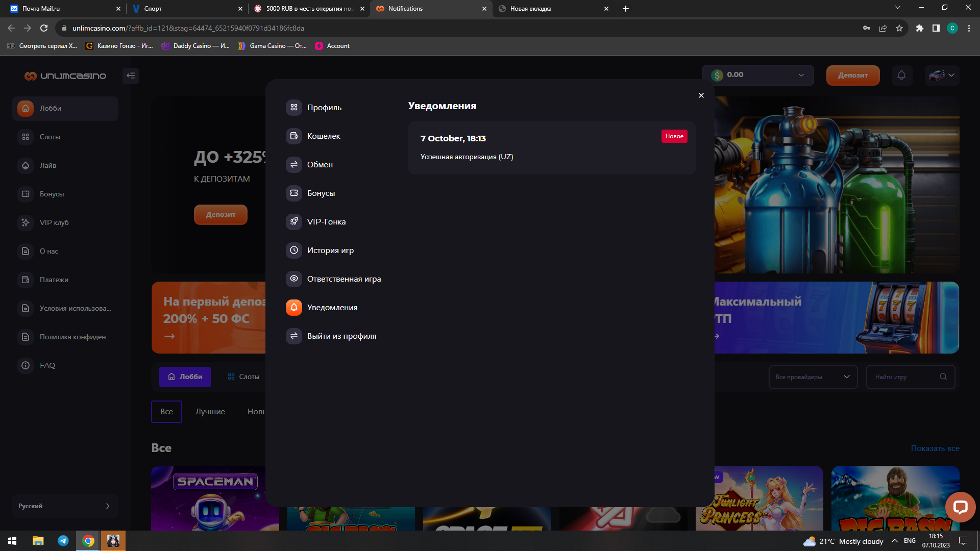Click the orange Депозит header button
The width and height of the screenshot is (980, 551).
click(x=852, y=76)
